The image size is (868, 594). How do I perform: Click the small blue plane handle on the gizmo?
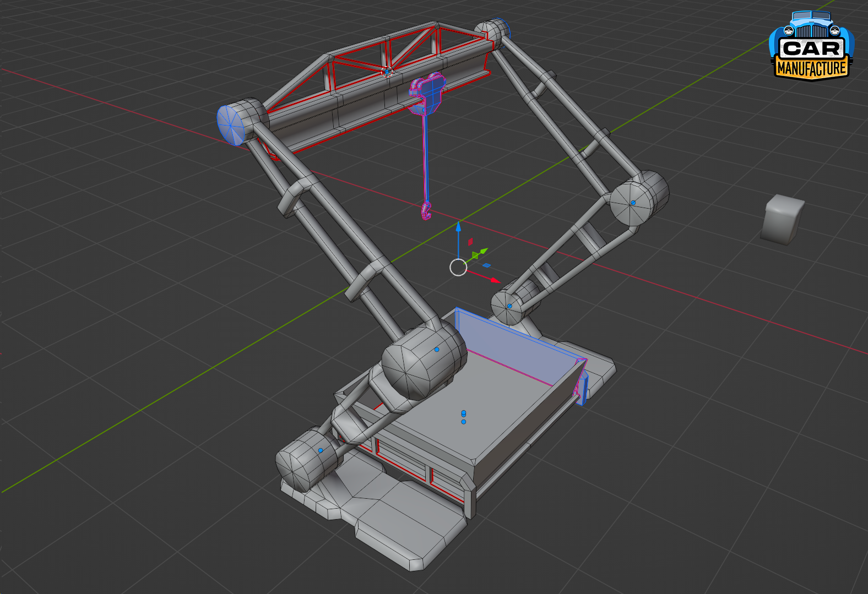click(x=486, y=265)
